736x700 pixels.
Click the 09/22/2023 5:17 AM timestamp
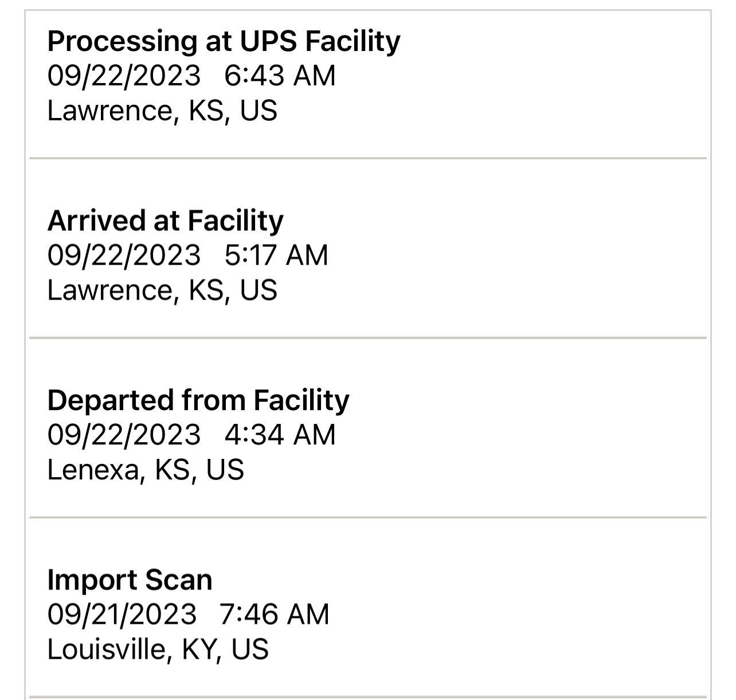(187, 255)
